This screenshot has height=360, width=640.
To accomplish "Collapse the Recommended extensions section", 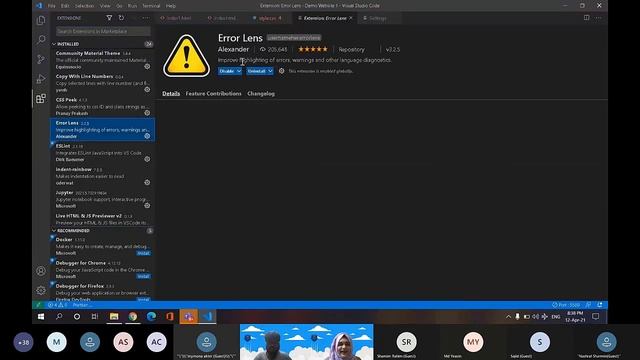I will 54,231.
